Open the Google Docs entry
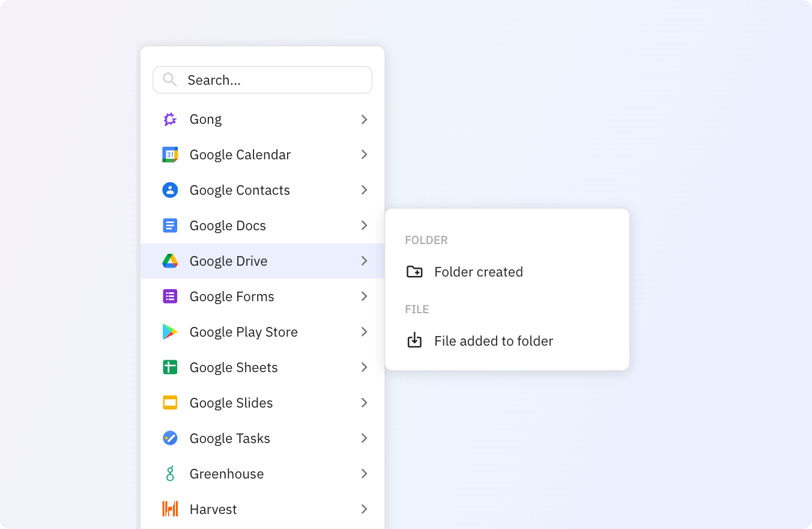812x529 pixels. (x=262, y=225)
